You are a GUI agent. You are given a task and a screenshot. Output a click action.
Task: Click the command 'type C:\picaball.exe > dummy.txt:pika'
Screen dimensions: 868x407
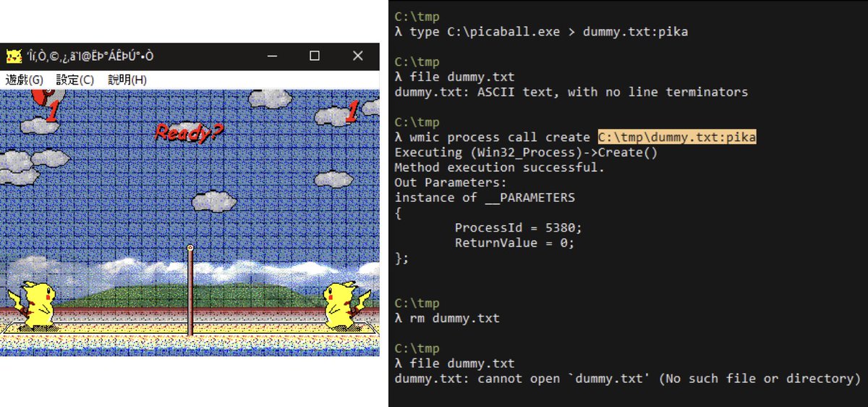(548, 32)
